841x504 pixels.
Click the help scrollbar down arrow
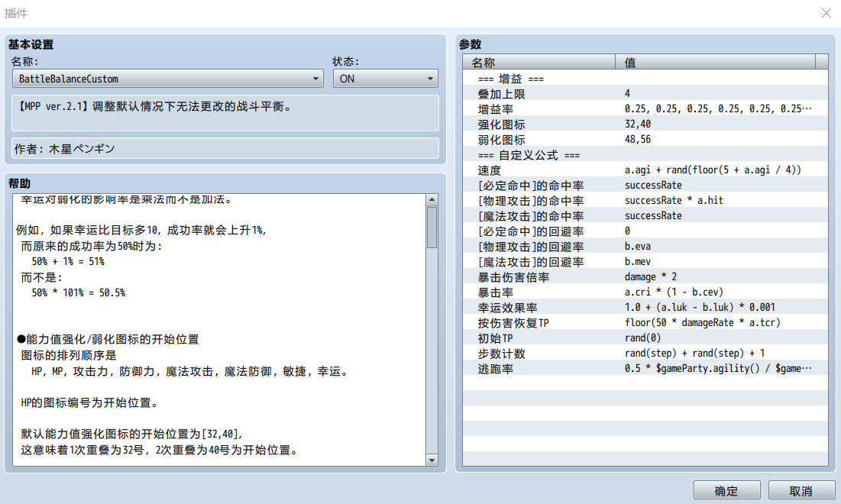(432, 460)
